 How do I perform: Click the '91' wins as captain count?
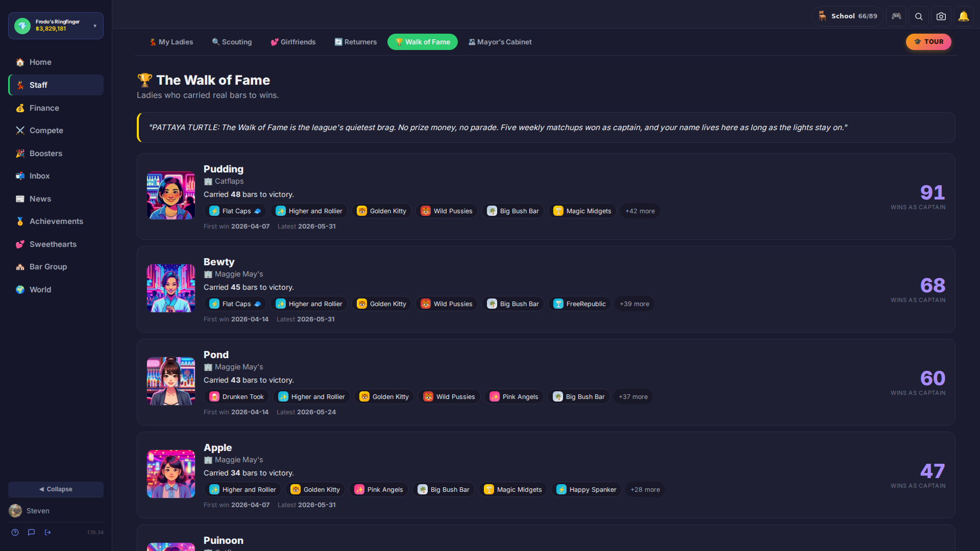click(x=933, y=193)
